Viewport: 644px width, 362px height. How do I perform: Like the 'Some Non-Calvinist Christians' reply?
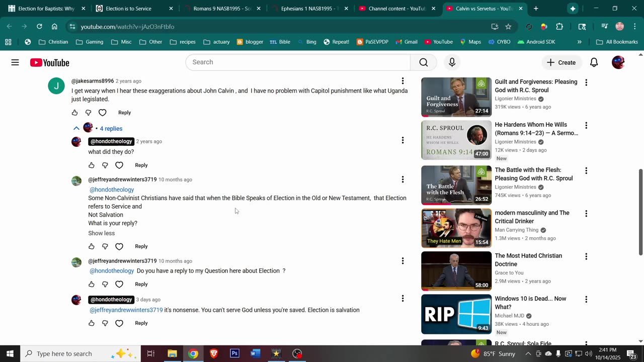92,246
